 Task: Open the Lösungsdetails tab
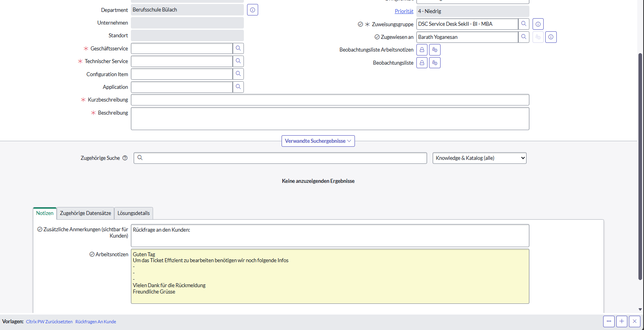(134, 213)
